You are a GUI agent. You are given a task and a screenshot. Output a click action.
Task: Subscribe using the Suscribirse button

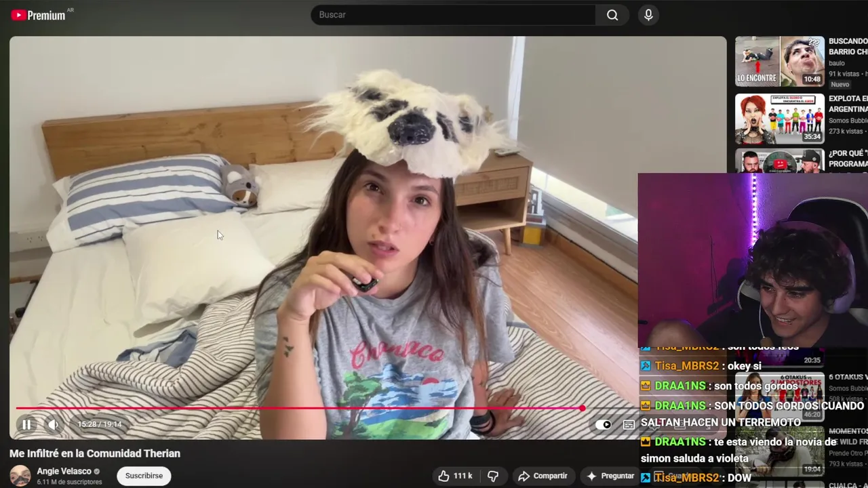[x=144, y=476]
